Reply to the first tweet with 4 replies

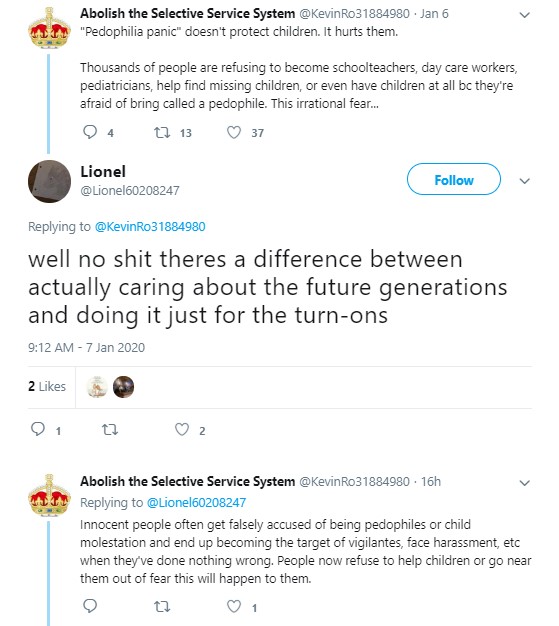(x=90, y=132)
